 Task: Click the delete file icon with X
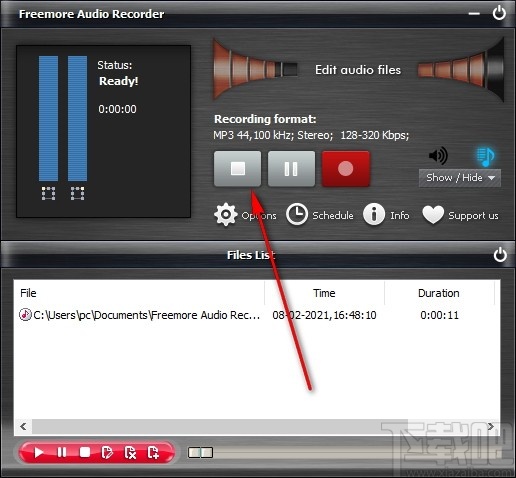click(x=130, y=452)
